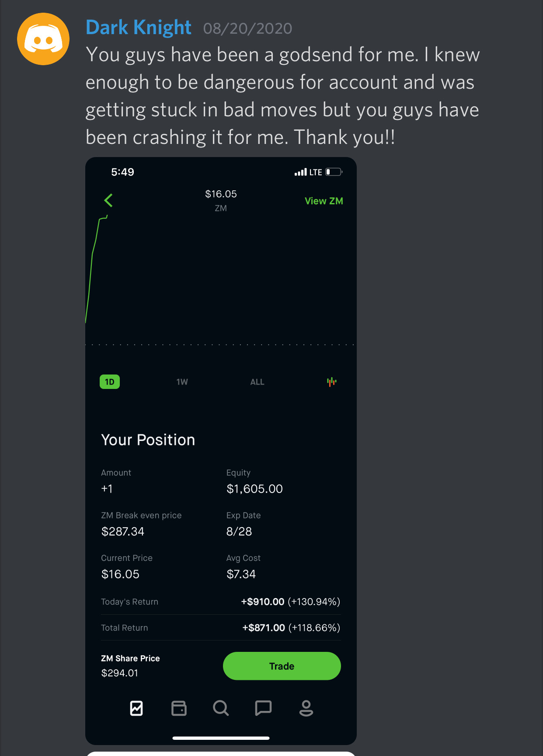Open the messages chat bubble tab

click(263, 708)
